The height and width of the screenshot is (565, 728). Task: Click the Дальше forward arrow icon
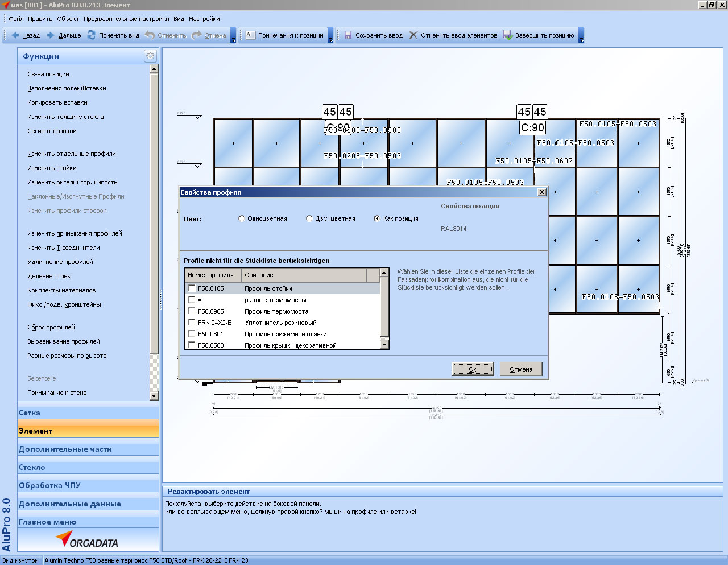(x=51, y=35)
